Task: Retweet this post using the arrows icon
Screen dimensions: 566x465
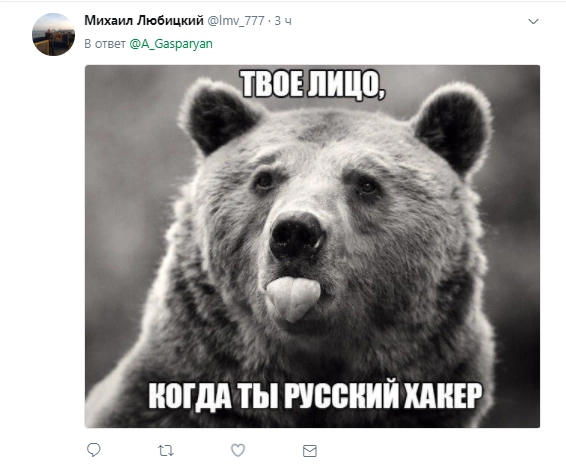Action: pyautogui.click(x=166, y=450)
